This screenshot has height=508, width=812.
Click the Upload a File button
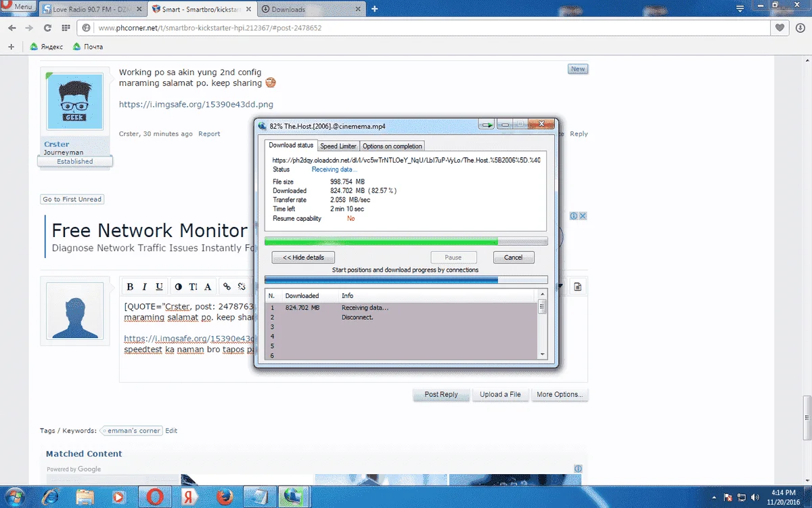(500, 394)
